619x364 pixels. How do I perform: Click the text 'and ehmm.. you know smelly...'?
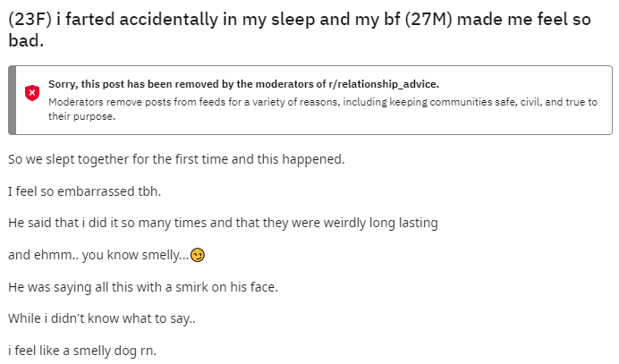point(98,255)
